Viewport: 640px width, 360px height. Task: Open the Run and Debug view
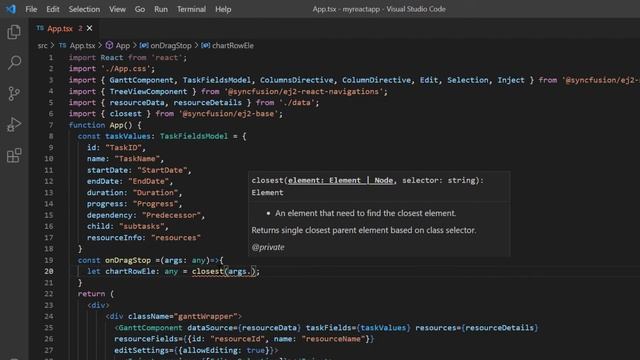point(14,124)
